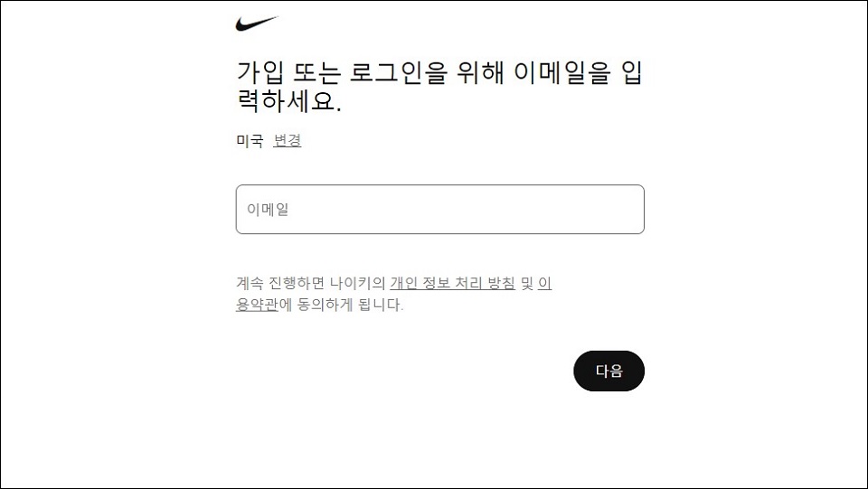This screenshot has height=489, width=868.
Task: Open the 변경 country change link
Action: 288,140
